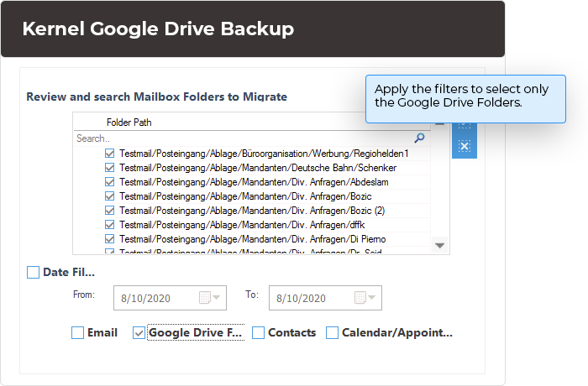Image resolution: width=588 pixels, height=386 pixels.
Task: Enable the Calendar/Appoint... filter checkbox
Action: click(x=333, y=332)
